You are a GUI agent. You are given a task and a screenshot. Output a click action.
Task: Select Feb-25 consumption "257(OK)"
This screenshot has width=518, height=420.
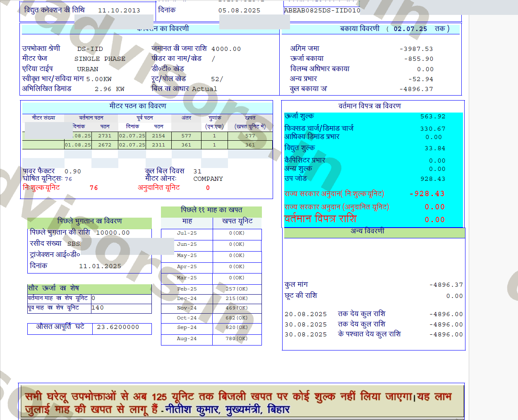click(x=237, y=289)
